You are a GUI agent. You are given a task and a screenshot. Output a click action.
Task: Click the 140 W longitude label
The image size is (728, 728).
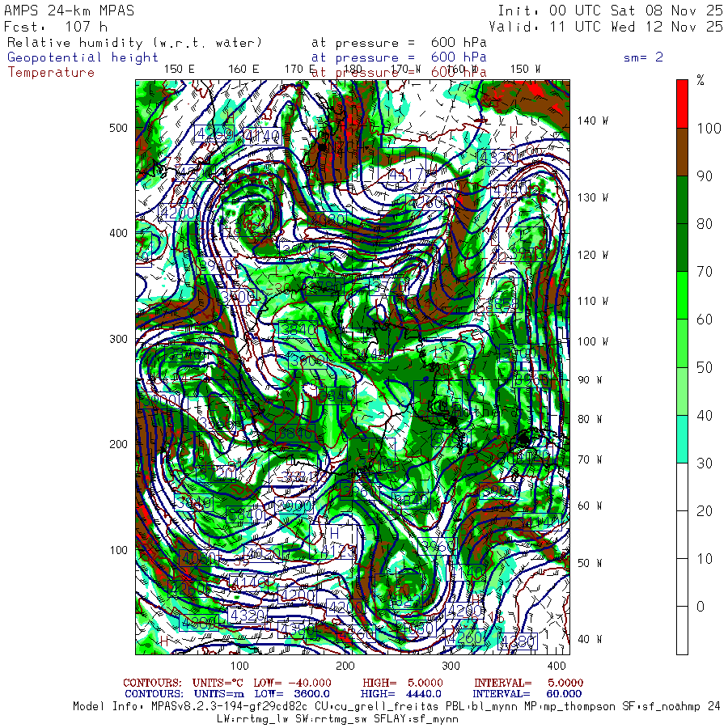593,121
